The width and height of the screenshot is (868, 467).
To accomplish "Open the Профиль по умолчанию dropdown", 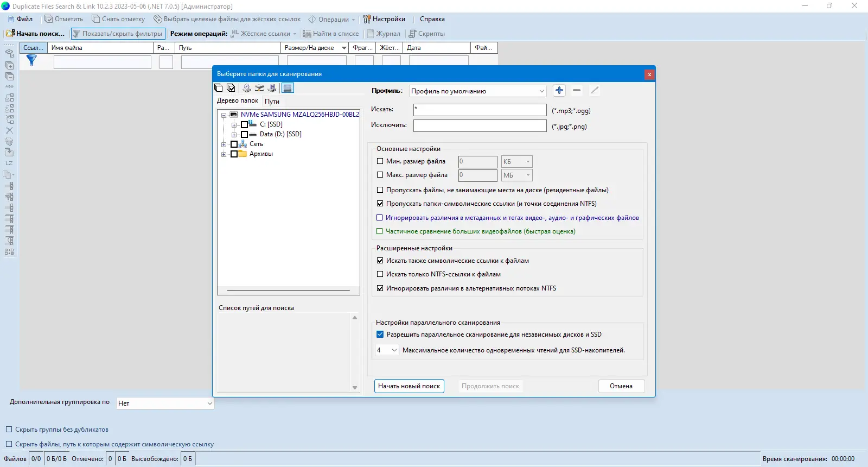I will [x=477, y=91].
